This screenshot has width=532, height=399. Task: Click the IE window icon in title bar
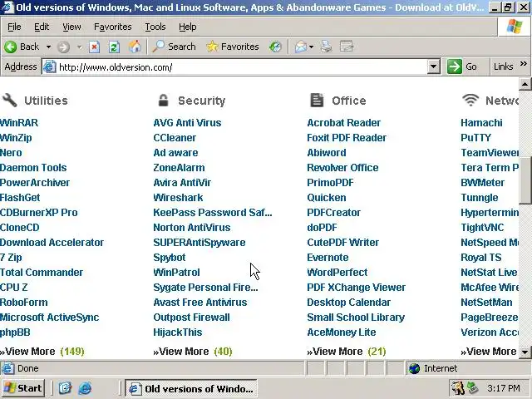(x=7, y=7)
